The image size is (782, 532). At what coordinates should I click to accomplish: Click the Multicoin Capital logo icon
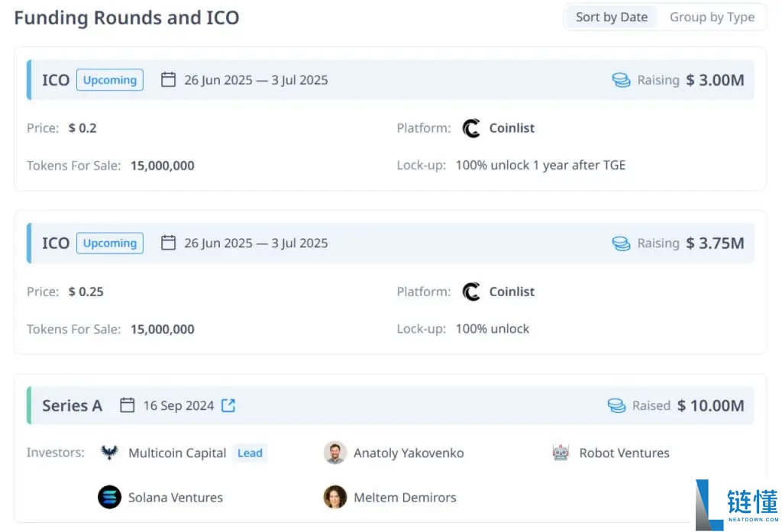coord(110,453)
